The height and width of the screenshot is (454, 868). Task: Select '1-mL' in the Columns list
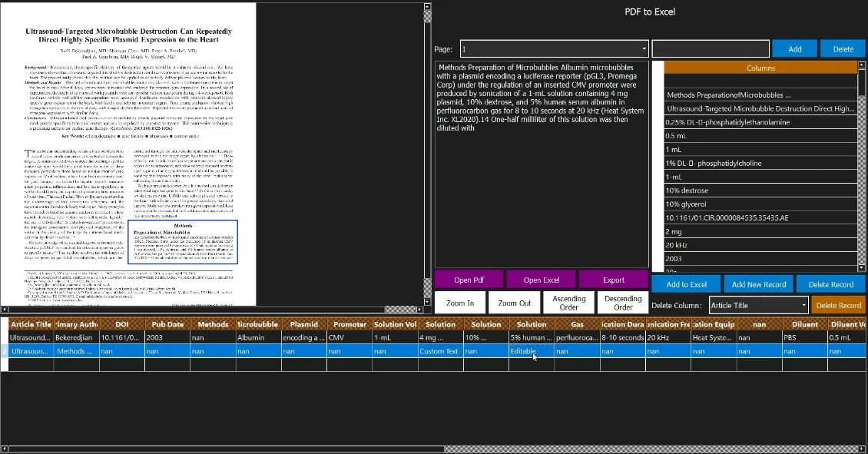pyautogui.click(x=760, y=177)
